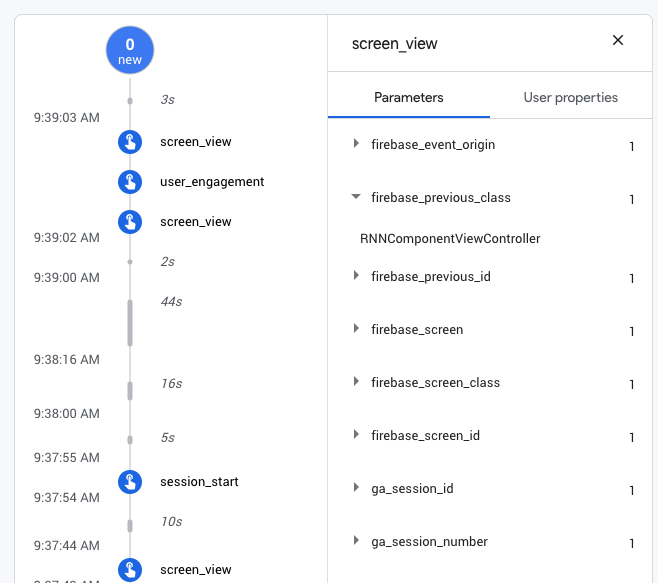Click the user_engagement event label
Viewport: 658px width, 583px height.
coord(212,182)
